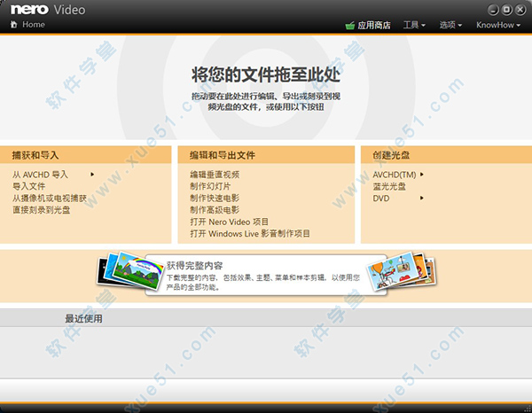
Task: Minimize the Nero Video window
Action: point(494,10)
